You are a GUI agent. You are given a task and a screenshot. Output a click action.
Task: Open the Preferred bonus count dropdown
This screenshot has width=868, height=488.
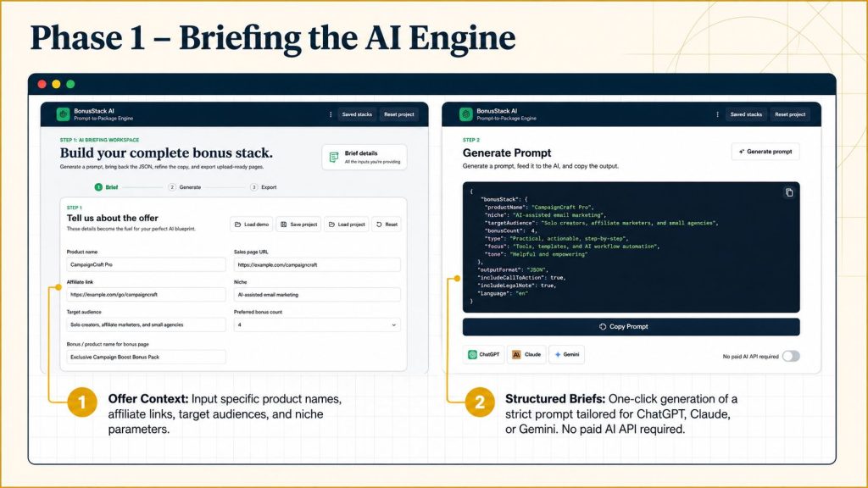click(317, 324)
